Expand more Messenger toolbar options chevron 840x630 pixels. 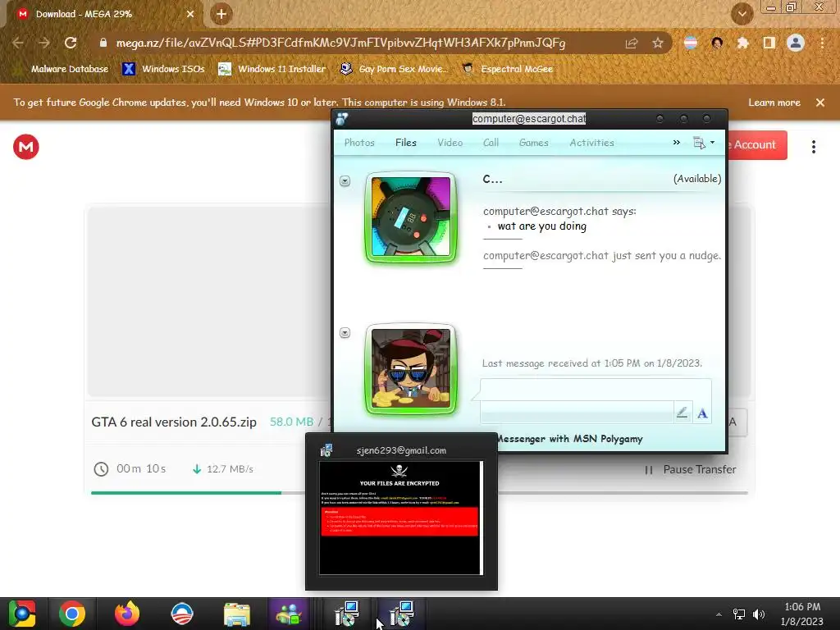pos(677,143)
